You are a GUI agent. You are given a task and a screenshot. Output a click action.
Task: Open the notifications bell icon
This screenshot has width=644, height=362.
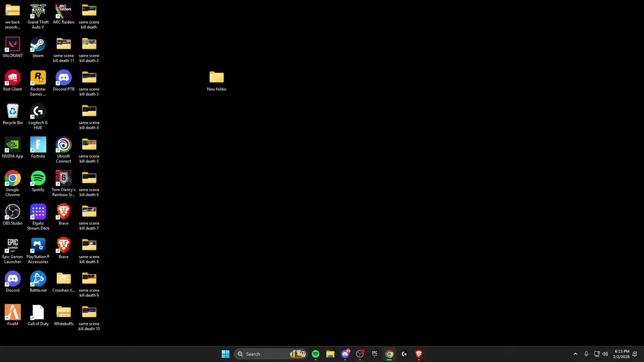[x=635, y=354]
